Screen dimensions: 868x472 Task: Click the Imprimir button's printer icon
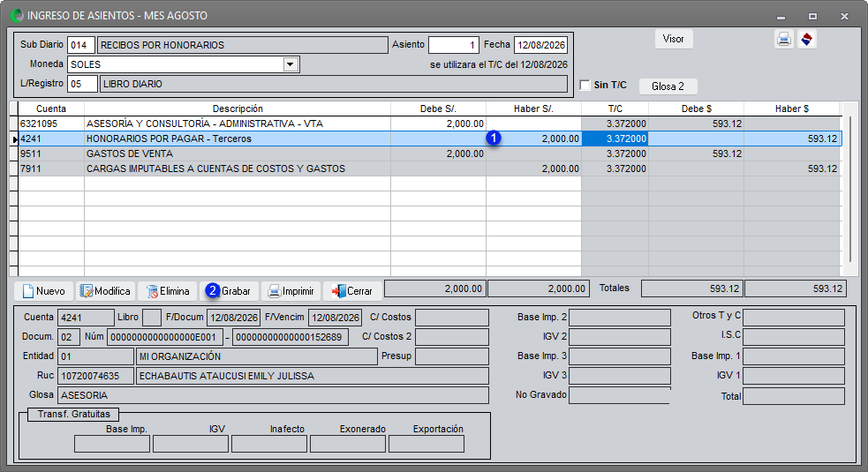(274, 292)
